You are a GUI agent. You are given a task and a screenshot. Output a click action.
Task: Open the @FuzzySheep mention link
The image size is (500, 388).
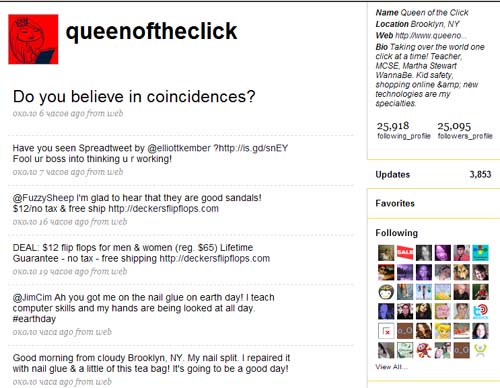[x=43, y=198]
